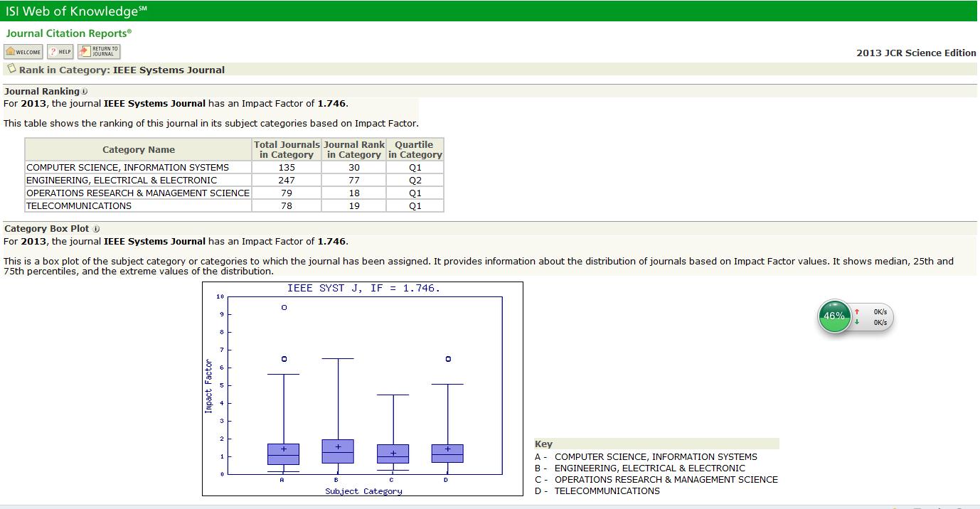980x509 pixels.
Task: Click the Category Name column header
Action: pyautogui.click(x=139, y=150)
